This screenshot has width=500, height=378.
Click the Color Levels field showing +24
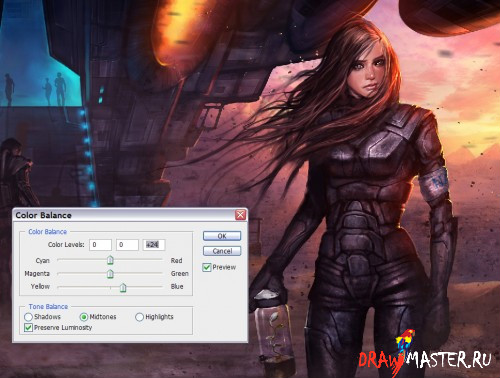tap(154, 245)
